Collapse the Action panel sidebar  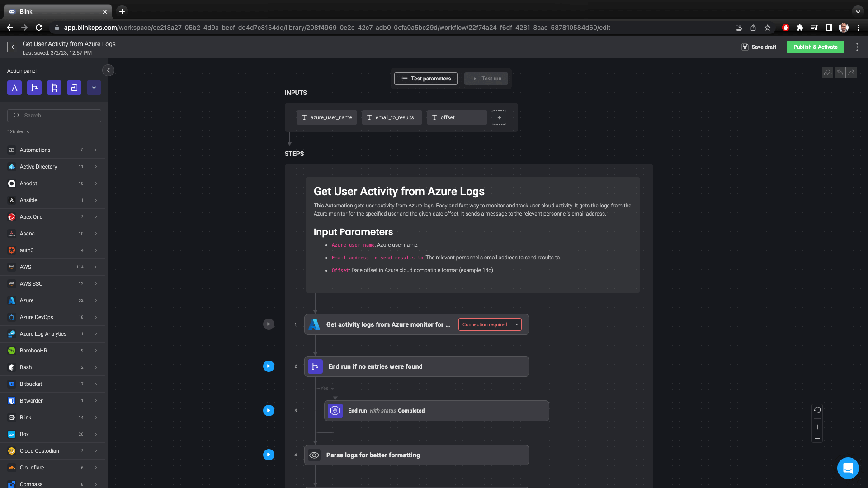pos(108,70)
